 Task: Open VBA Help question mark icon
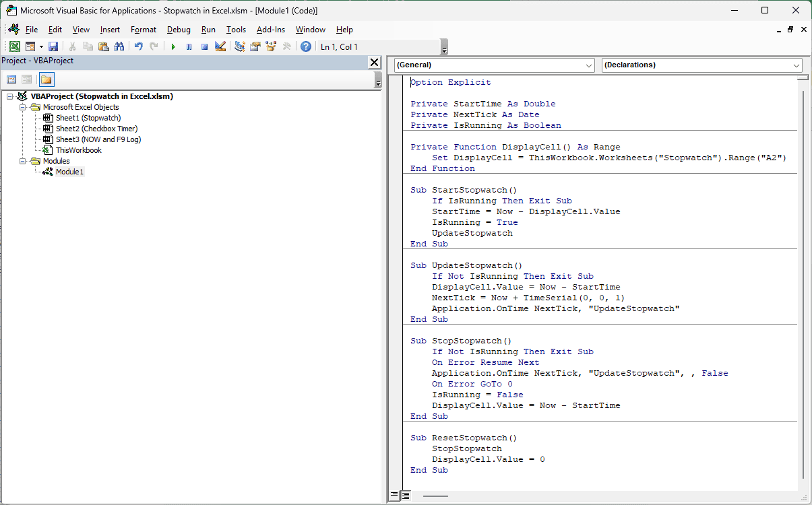click(306, 46)
